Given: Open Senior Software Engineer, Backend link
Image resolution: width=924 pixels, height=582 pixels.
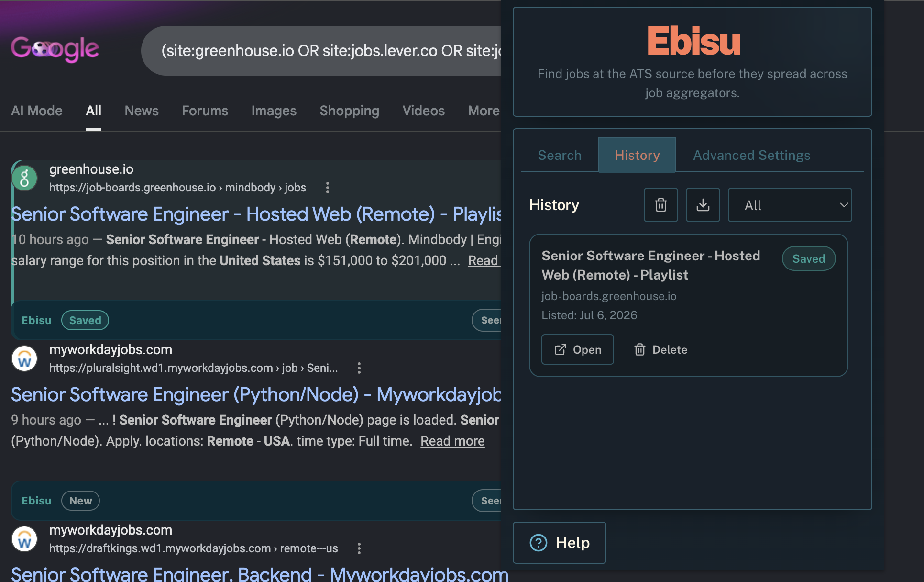Looking at the screenshot, I should point(260,573).
